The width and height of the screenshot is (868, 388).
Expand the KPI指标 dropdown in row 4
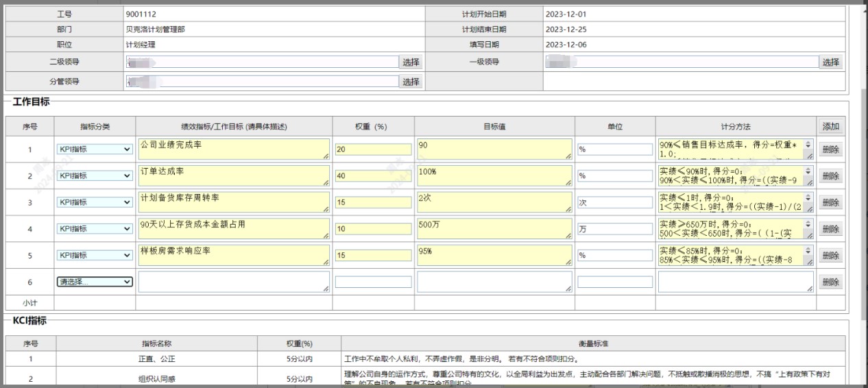coord(95,229)
